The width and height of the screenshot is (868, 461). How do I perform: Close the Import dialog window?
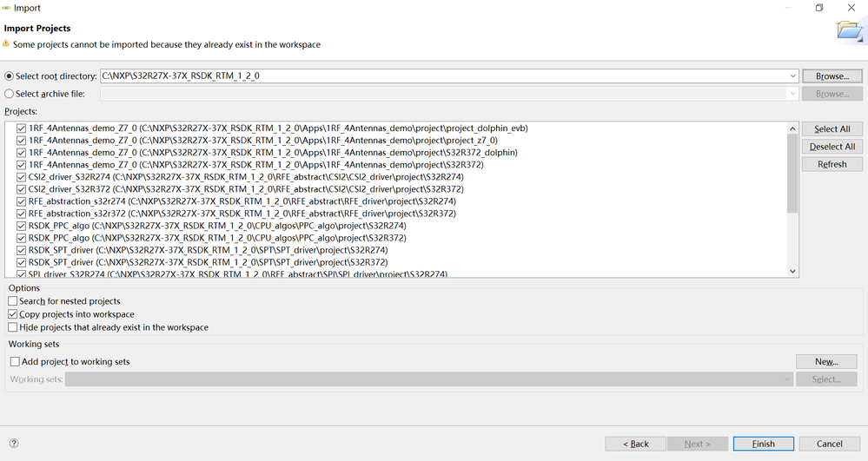[x=851, y=8]
